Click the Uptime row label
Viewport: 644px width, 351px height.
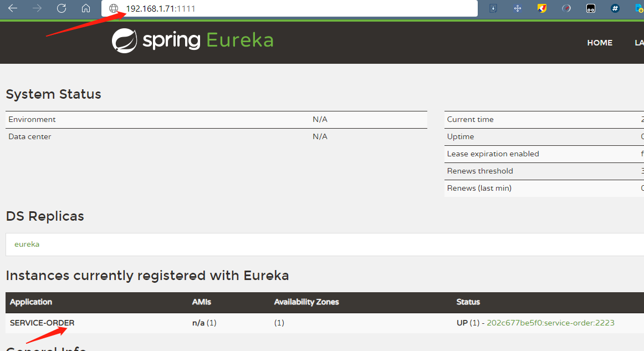(461, 136)
